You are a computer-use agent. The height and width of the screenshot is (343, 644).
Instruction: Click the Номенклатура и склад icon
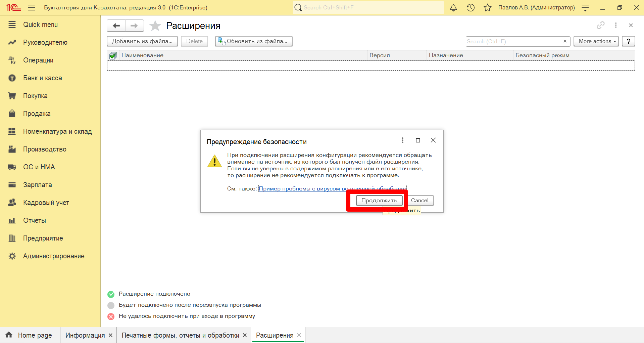pyautogui.click(x=12, y=131)
